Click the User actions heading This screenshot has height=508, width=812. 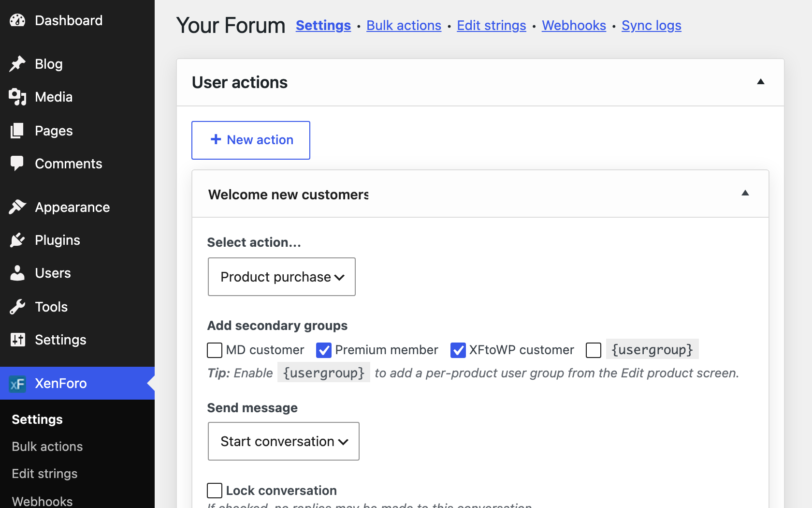click(x=240, y=82)
